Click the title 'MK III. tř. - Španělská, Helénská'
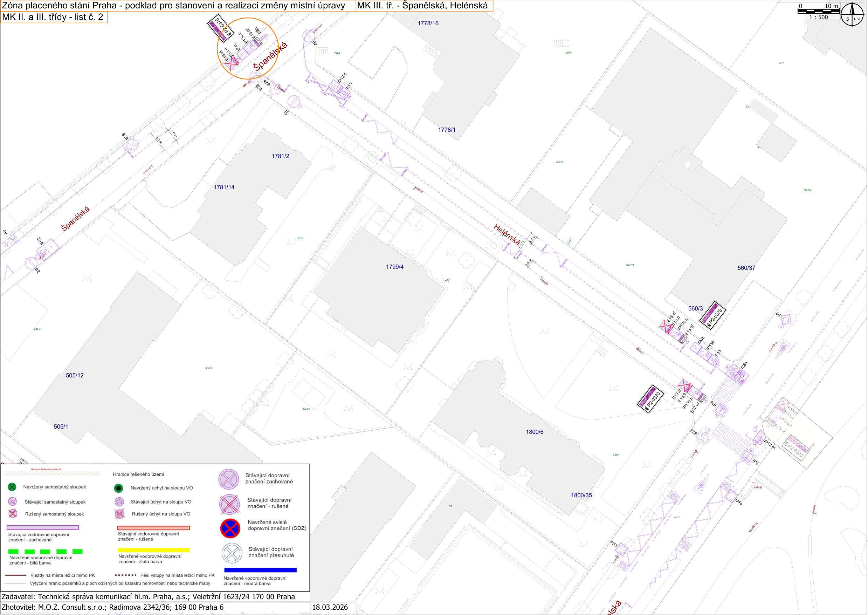This screenshot has height=615, width=868. 422,5
